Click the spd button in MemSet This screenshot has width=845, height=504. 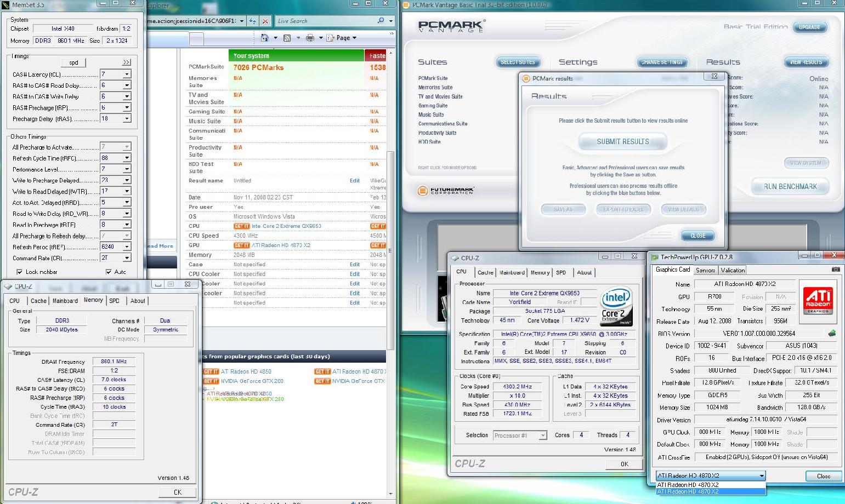pyautogui.click(x=73, y=62)
